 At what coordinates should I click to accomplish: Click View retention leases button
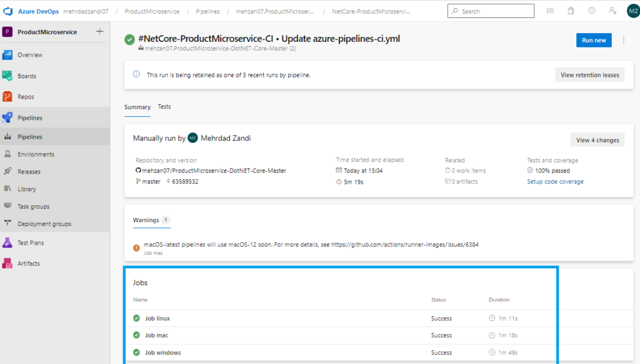[x=589, y=74]
